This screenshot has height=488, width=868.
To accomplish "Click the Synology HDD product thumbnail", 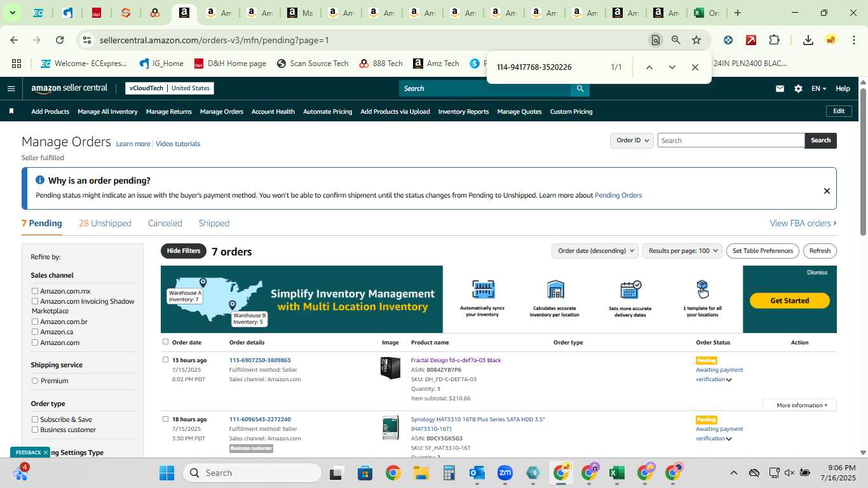I will click(390, 428).
